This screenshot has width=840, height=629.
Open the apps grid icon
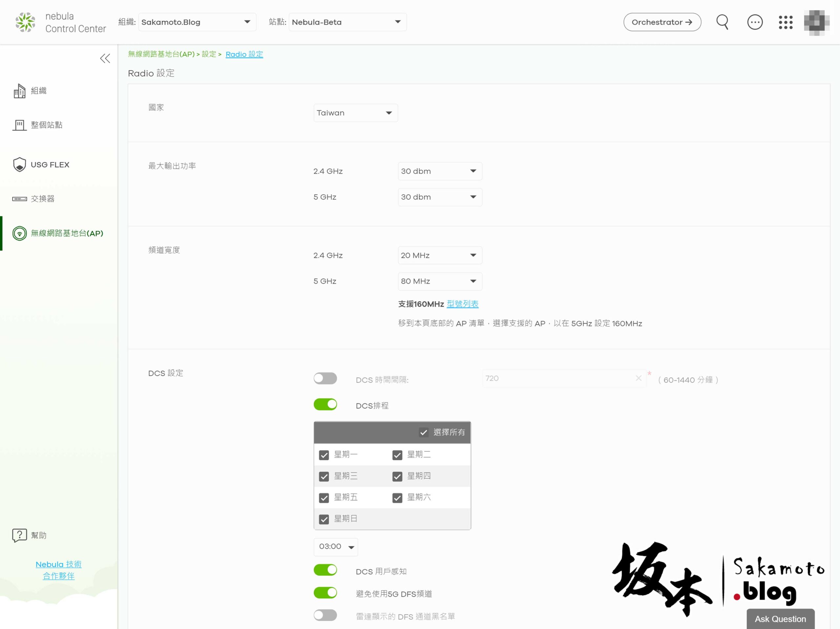(x=786, y=22)
